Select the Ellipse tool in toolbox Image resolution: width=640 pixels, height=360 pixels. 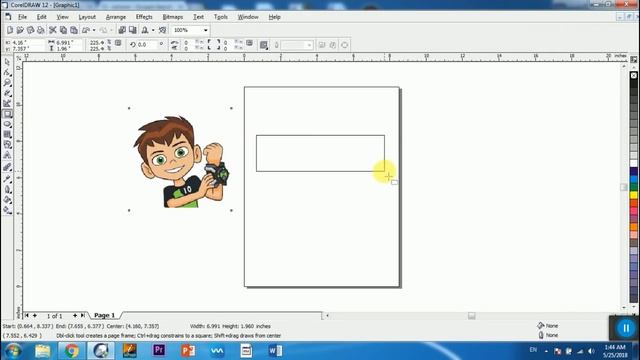(x=7, y=124)
